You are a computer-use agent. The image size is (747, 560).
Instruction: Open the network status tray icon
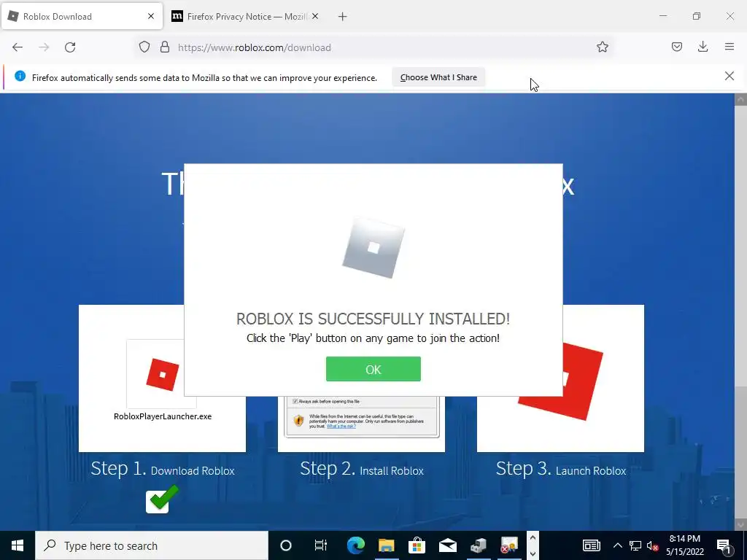tap(635, 545)
